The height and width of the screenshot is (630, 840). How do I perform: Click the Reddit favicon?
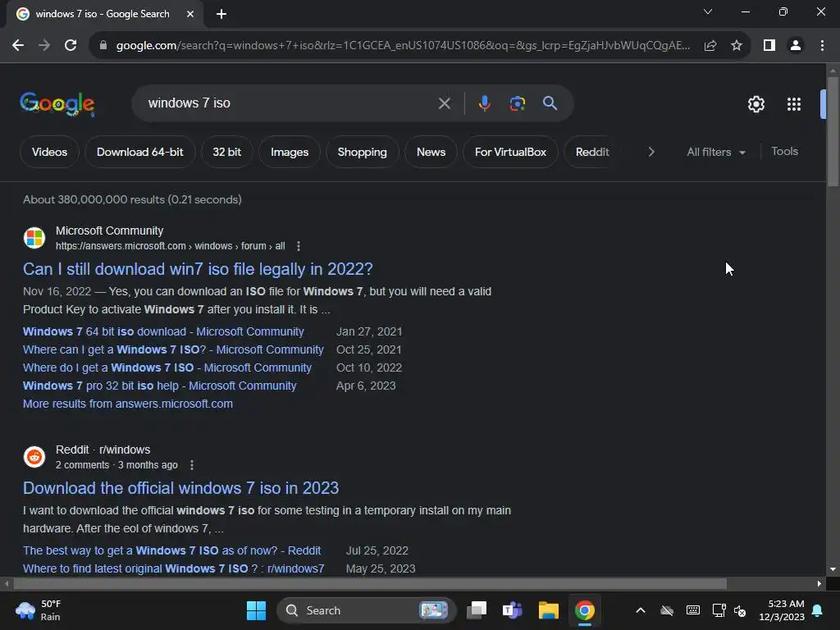[x=34, y=457]
